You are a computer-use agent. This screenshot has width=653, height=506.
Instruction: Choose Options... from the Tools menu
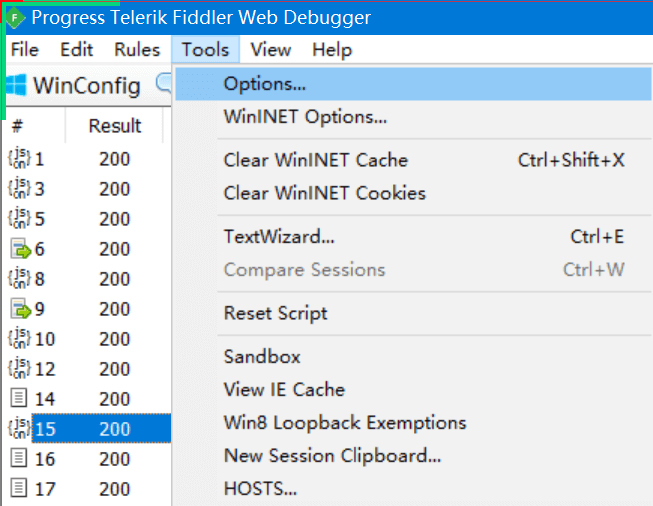[x=265, y=84]
